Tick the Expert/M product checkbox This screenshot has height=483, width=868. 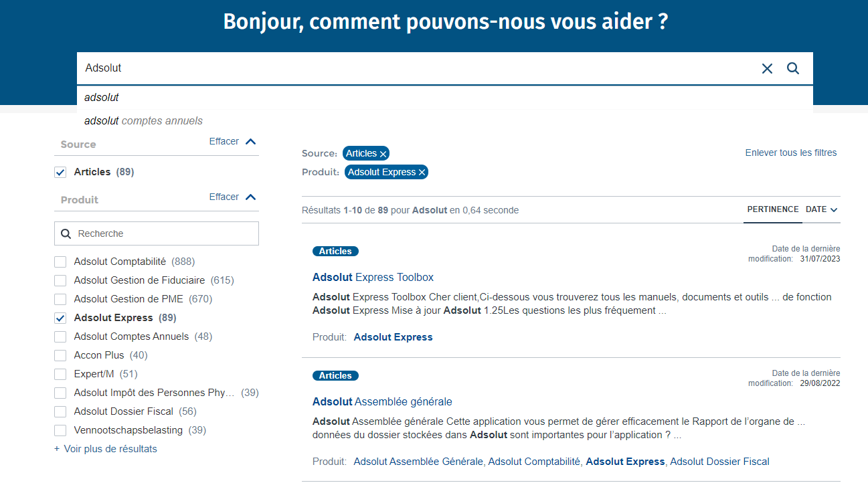tap(60, 374)
